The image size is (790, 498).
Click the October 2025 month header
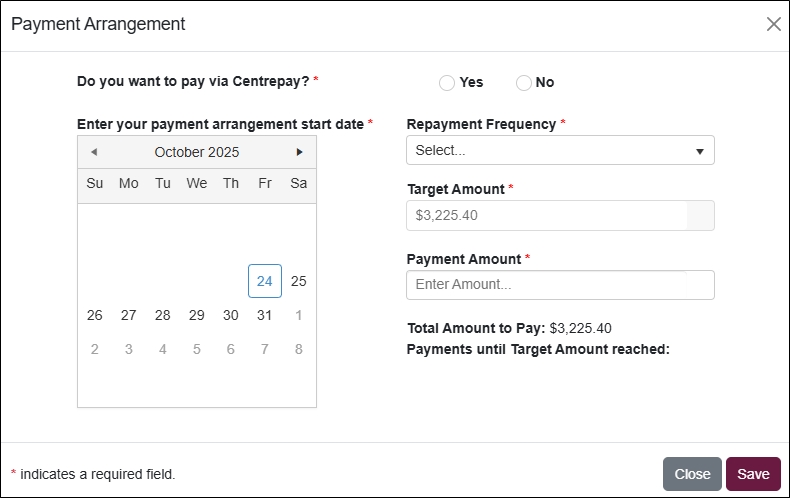(197, 152)
